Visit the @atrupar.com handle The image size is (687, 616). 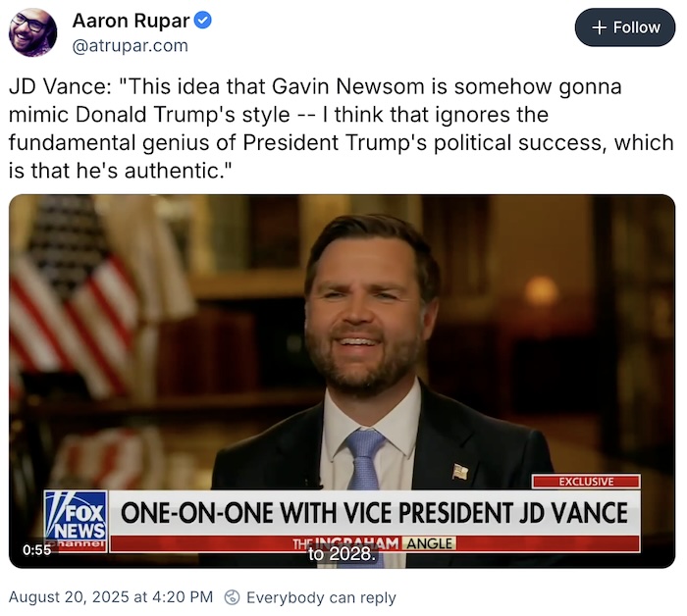[129, 45]
